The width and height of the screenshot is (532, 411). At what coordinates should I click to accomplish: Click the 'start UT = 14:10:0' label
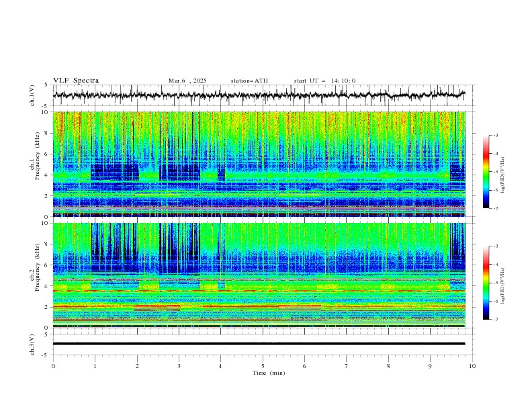[324, 81]
